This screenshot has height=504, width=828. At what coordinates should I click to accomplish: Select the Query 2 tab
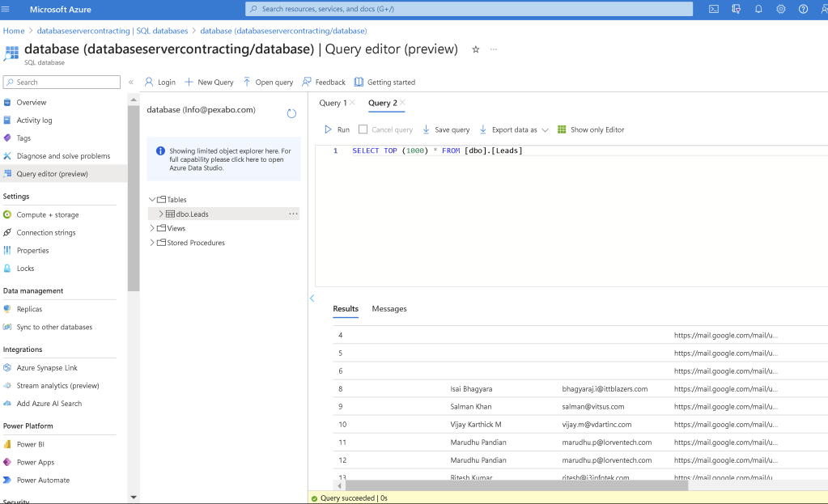click(382, 103)
